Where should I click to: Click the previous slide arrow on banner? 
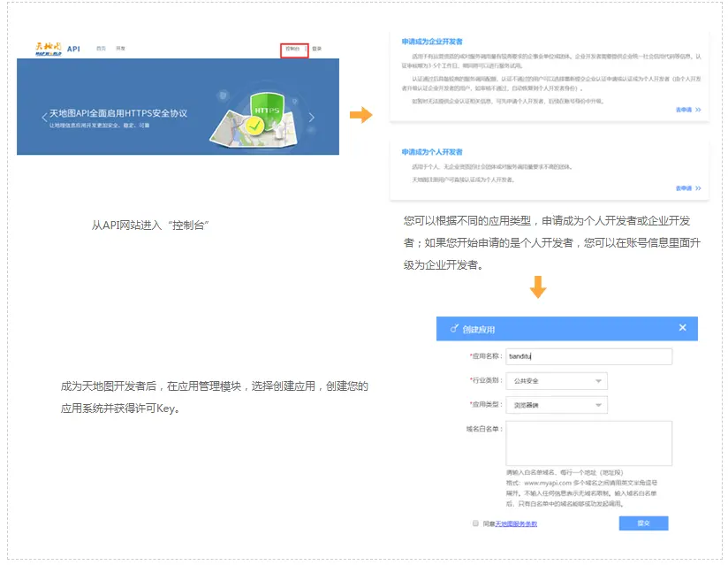(x=44, y=118)
